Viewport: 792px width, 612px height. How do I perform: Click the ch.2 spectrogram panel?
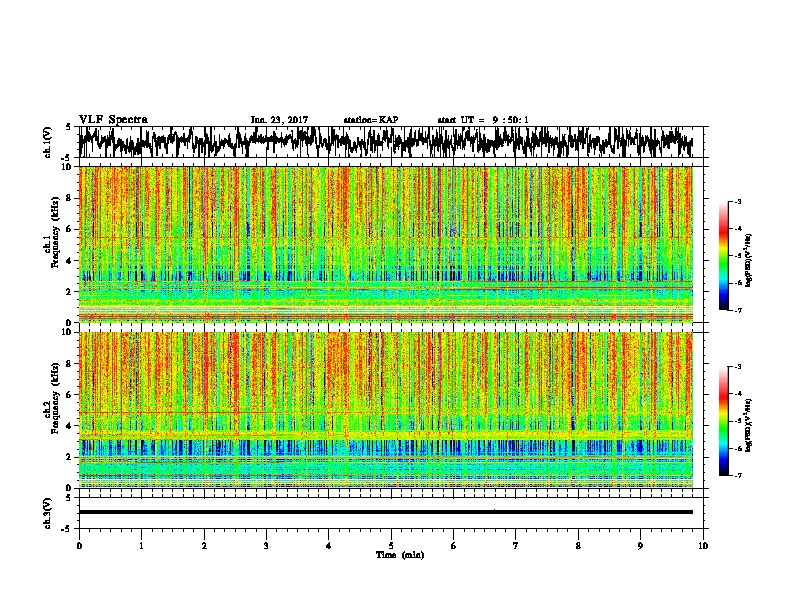click(386, 410)
